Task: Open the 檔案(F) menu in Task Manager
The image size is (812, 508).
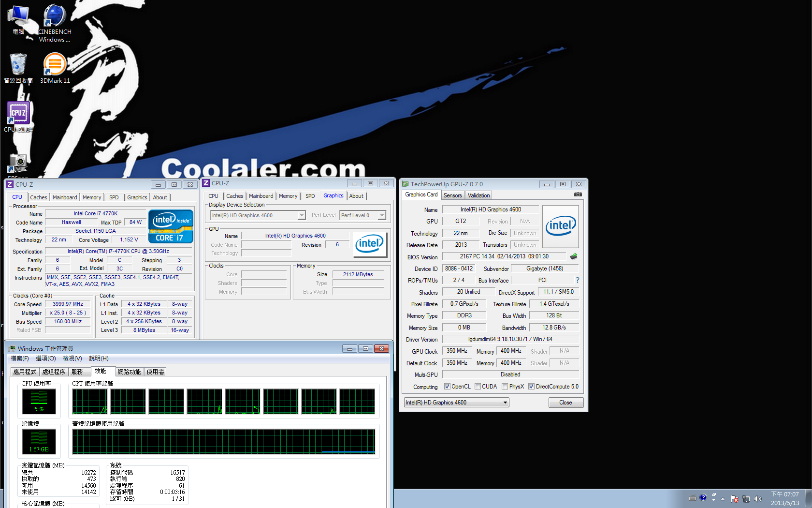Action: [20, 359]
